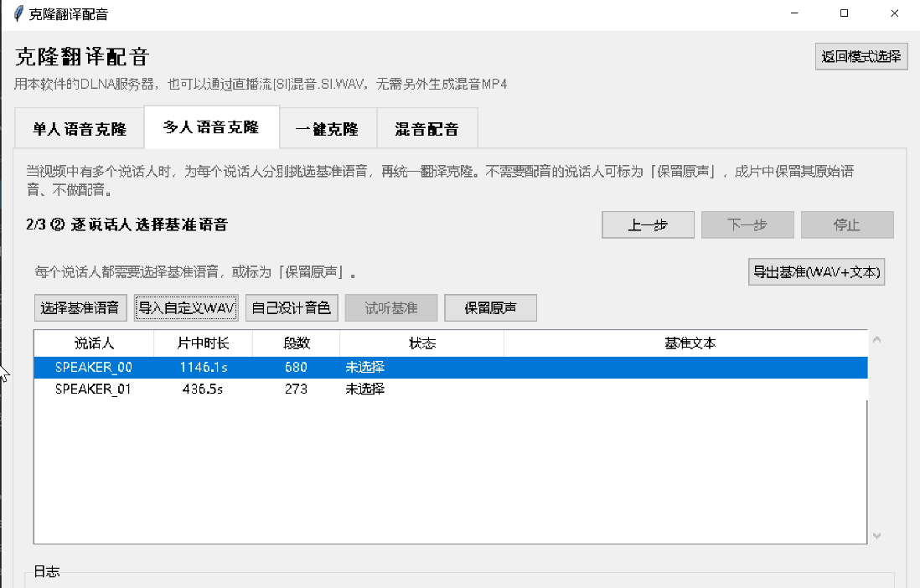Viewport: 920px width, 588px height.
Task: Select the SPEAKER_00 row
Action: pyautogui.click(x=451, y=368)
